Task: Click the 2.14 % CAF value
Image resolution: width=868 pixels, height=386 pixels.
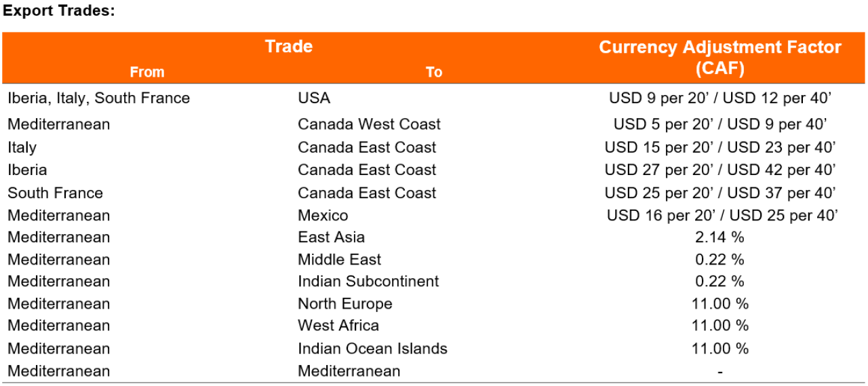Action: click(719, 237)
